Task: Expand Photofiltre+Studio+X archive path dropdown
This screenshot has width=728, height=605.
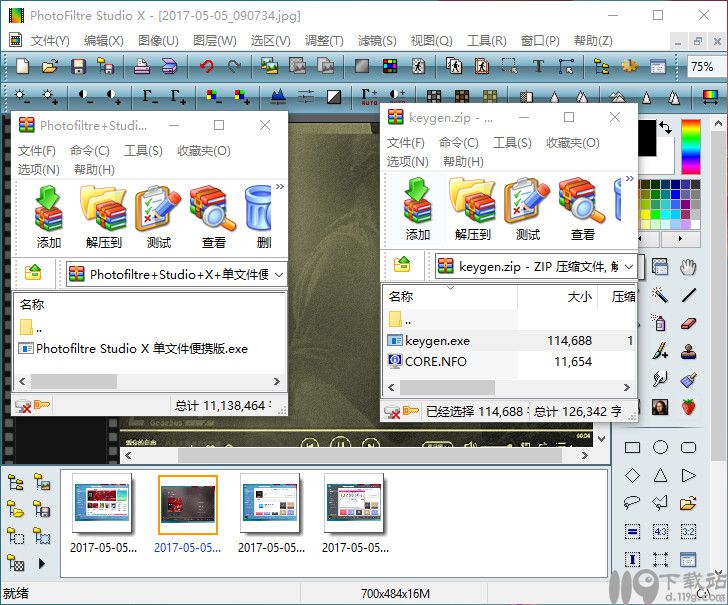Action: click(279, 274)
